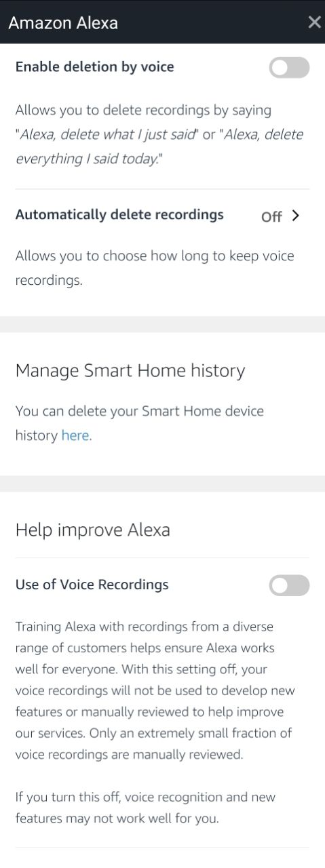Viewport: 325px width, 868px height.
Task: Click the 'choose how long to keep' description
Action: [154, 268]
